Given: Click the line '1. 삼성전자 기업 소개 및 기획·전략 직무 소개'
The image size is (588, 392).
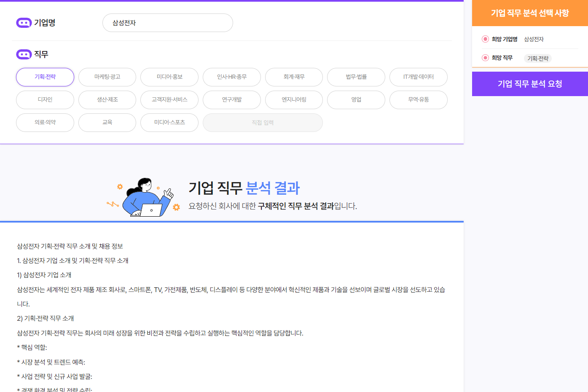Looking at the screenshot, I should pyautogui.click(x=73, y=261).
